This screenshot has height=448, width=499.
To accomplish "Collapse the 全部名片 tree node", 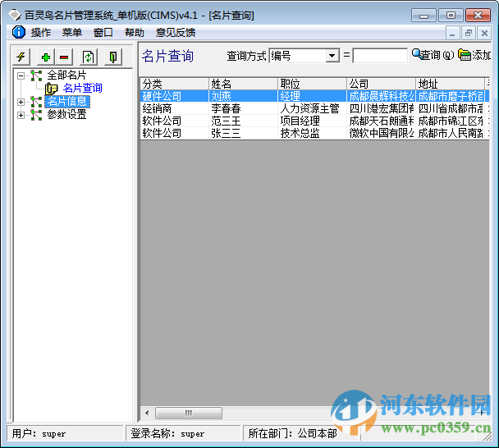I will [21, 75].
